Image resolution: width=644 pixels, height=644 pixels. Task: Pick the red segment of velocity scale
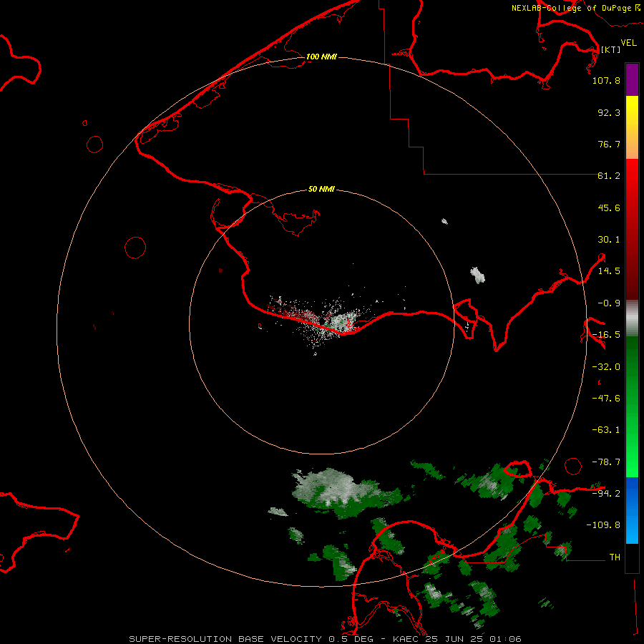[632, 229]
